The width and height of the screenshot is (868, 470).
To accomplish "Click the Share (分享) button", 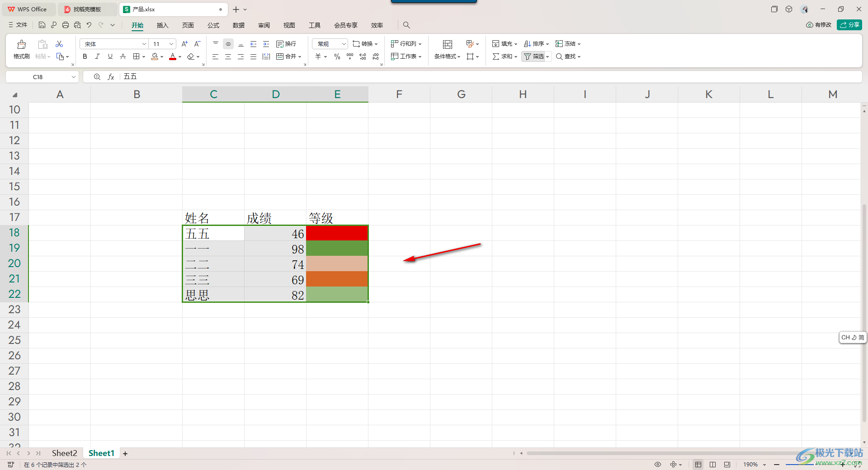I will [x=849, y=25].
